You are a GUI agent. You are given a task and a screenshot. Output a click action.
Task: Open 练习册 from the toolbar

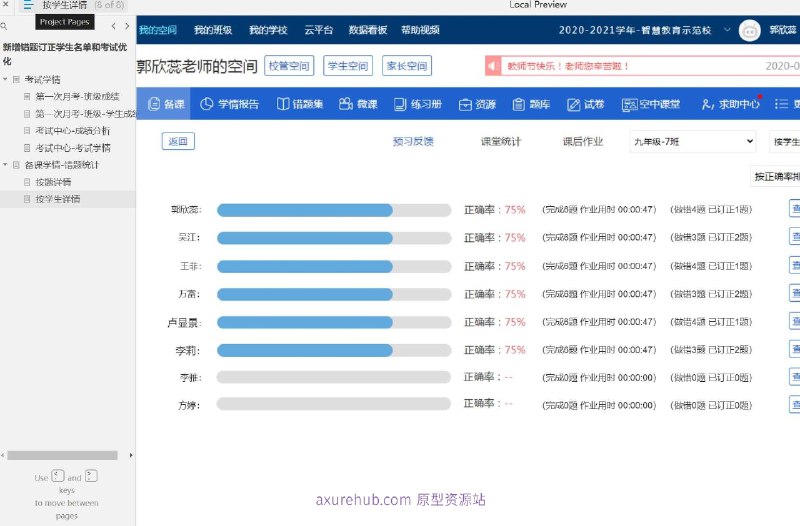click(x=417, y=104)
